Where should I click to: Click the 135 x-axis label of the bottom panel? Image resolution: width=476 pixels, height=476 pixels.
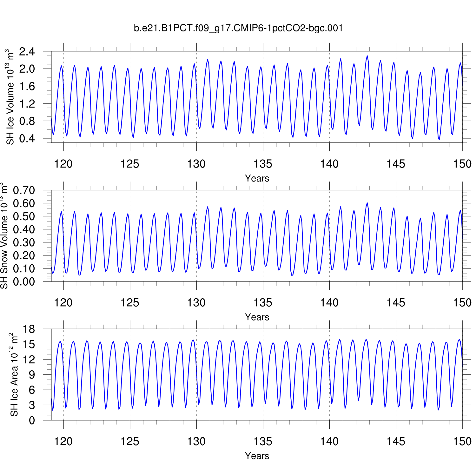click(263, 441)
